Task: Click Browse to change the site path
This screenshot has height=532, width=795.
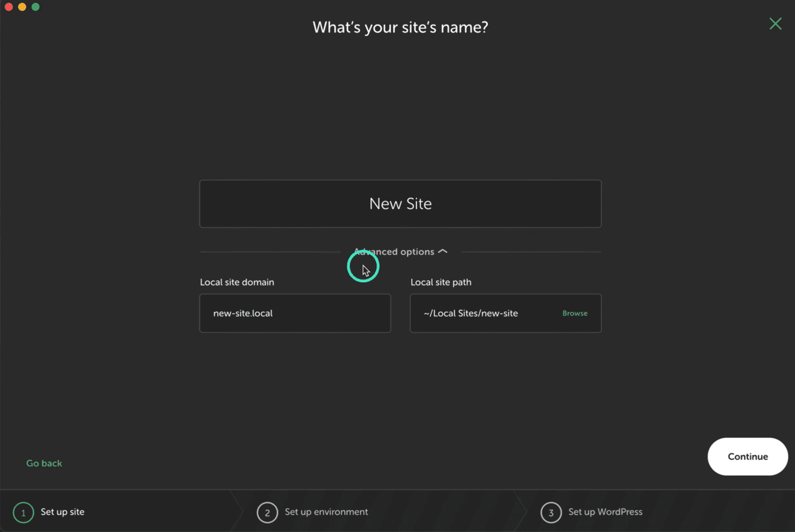Action: (x=575, y=313)
